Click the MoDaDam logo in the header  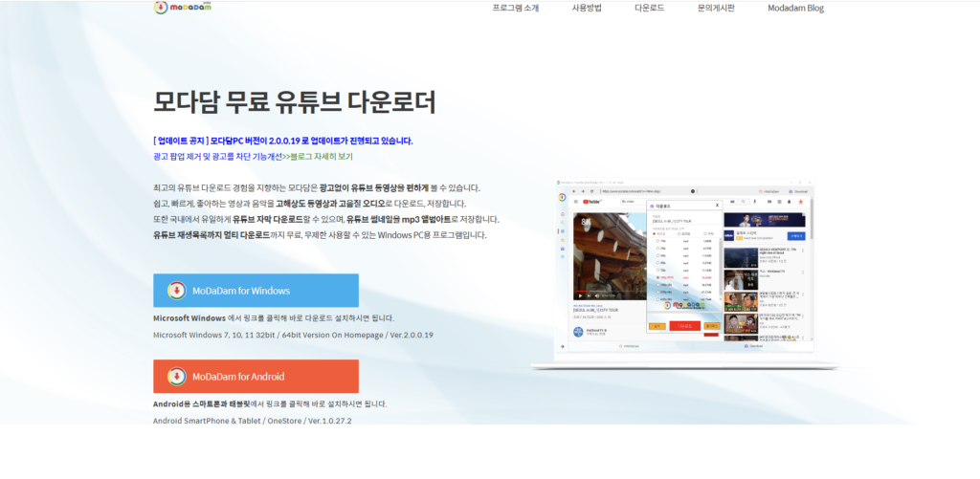(x=182, y=8)
